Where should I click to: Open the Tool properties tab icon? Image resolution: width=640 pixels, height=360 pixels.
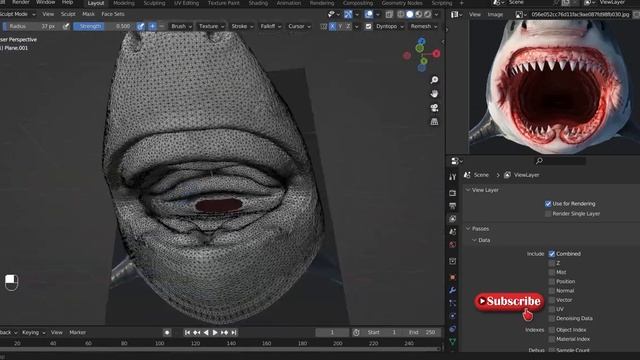tap(452, 177)
